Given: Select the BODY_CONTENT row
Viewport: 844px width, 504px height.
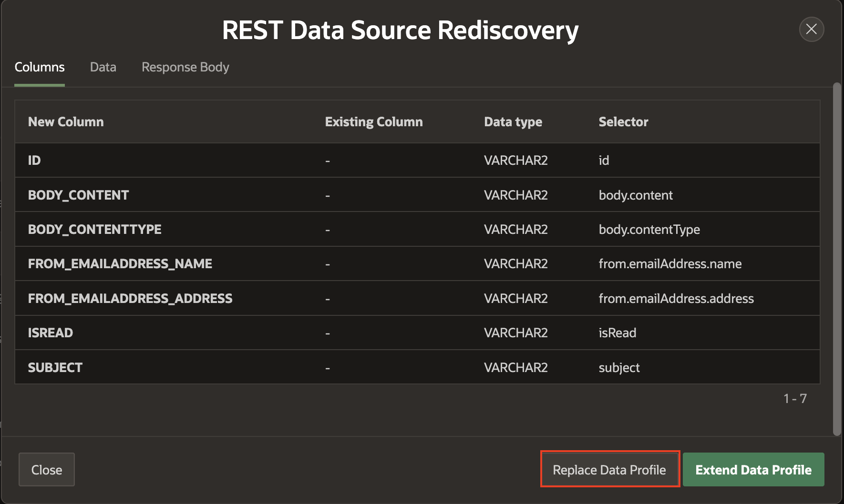Looking at the screenshot, I should coord(78,195).
